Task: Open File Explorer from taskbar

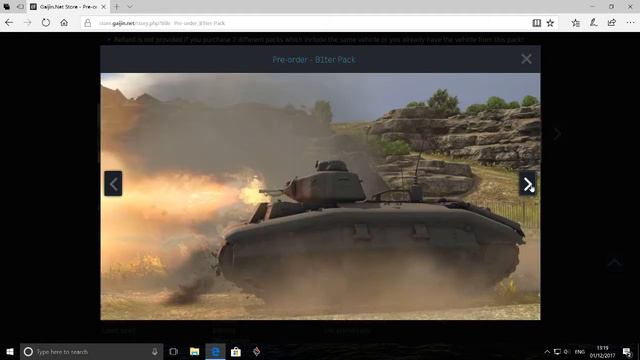Action: coord(194,351)
